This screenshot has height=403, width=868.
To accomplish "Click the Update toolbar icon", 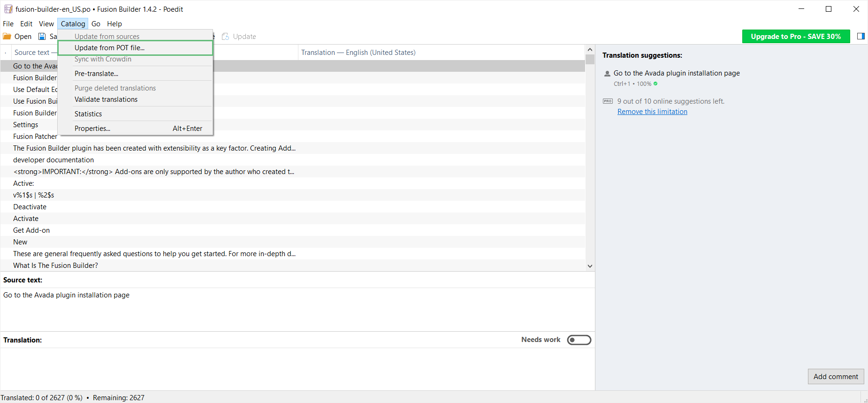I will 226,37.
